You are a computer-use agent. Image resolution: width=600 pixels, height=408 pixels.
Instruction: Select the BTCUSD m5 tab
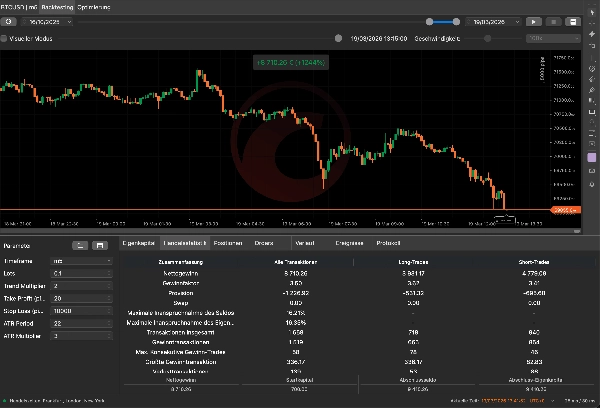click(x=19, y=7)
